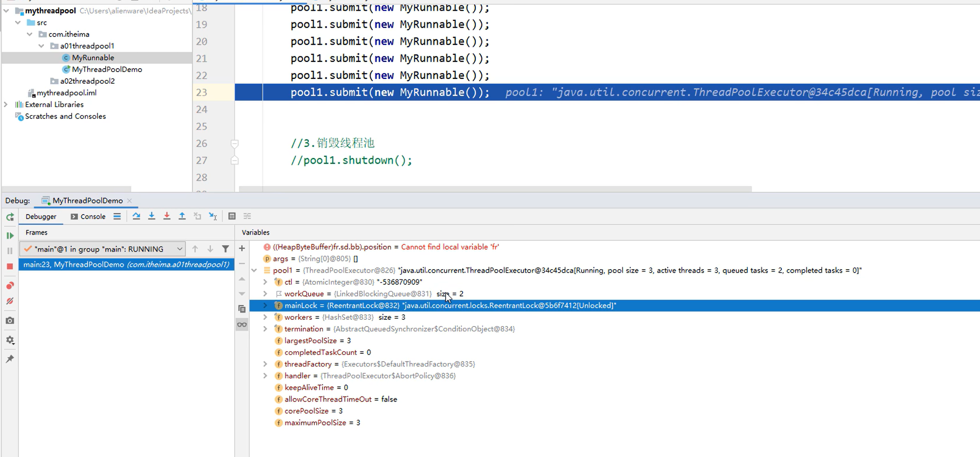The width and height of the screenshot is (980, 457).
Task: Collapse the a01threadpool1 package in project tree
Action: click(x=42, y=46)
